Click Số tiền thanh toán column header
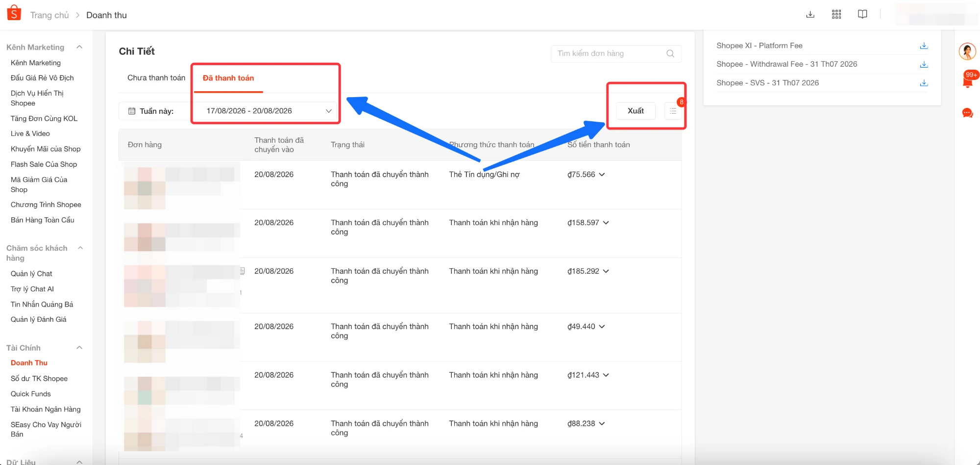The height and width of the screenshot is (465, 980). click(598, 145)
